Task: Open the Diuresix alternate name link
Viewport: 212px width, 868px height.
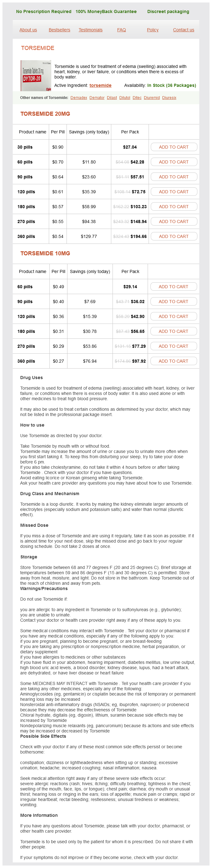Action: coord(169,98)
